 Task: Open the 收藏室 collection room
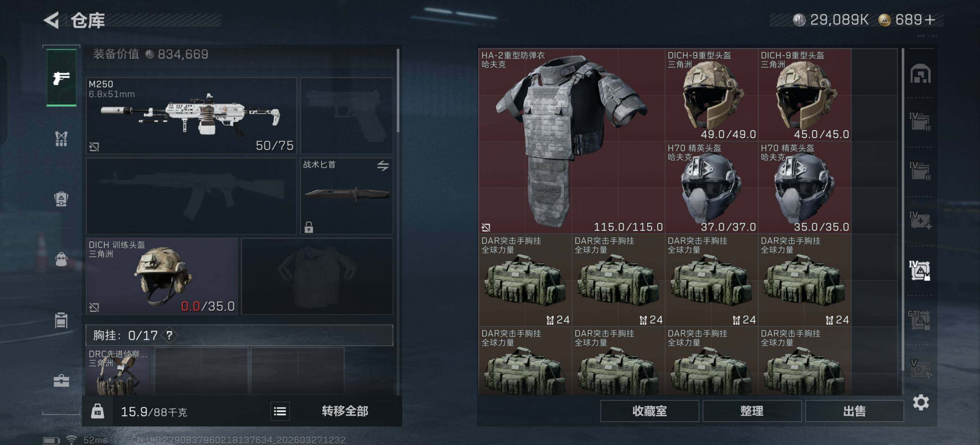click(649, 411)
